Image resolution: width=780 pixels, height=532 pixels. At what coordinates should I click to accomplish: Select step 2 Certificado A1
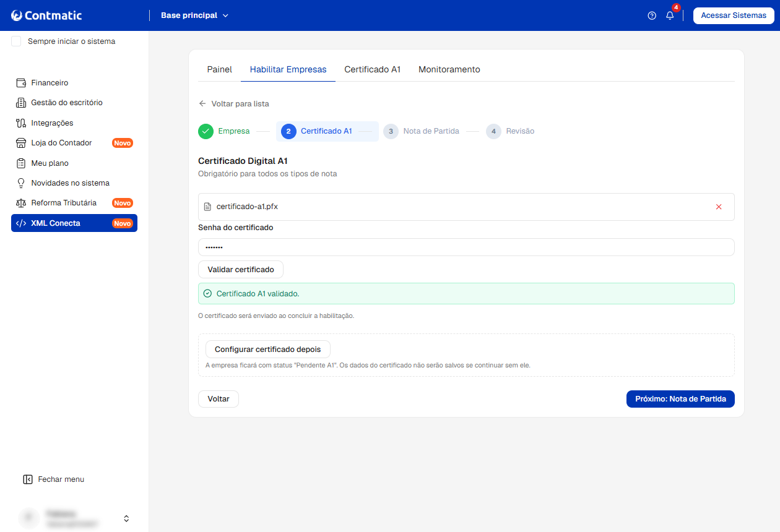pos(327,131)
